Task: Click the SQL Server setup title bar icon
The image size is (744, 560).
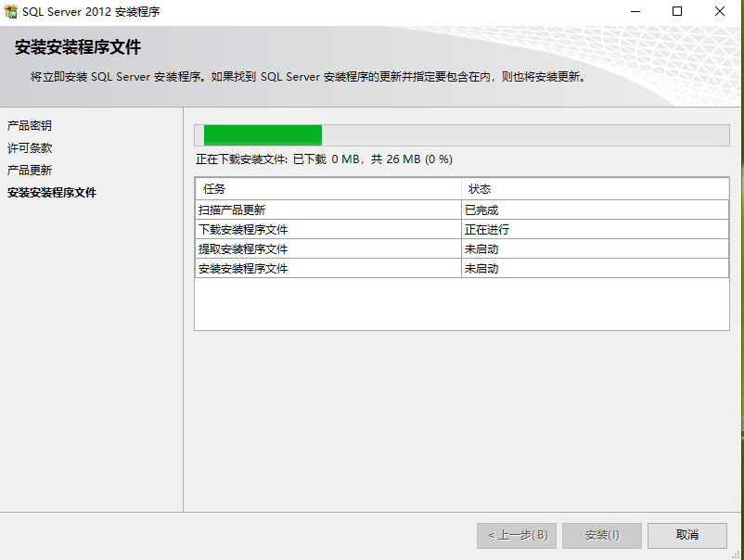Action: coord(10,11)
